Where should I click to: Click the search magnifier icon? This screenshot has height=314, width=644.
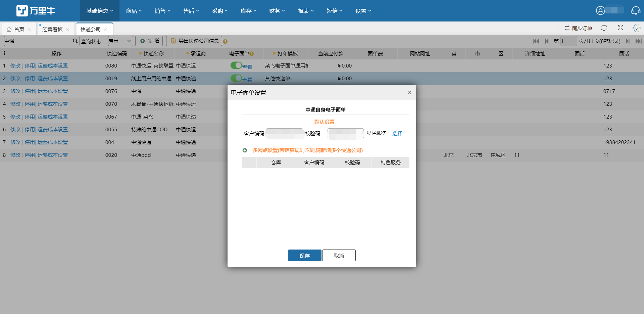click(75, 41)
